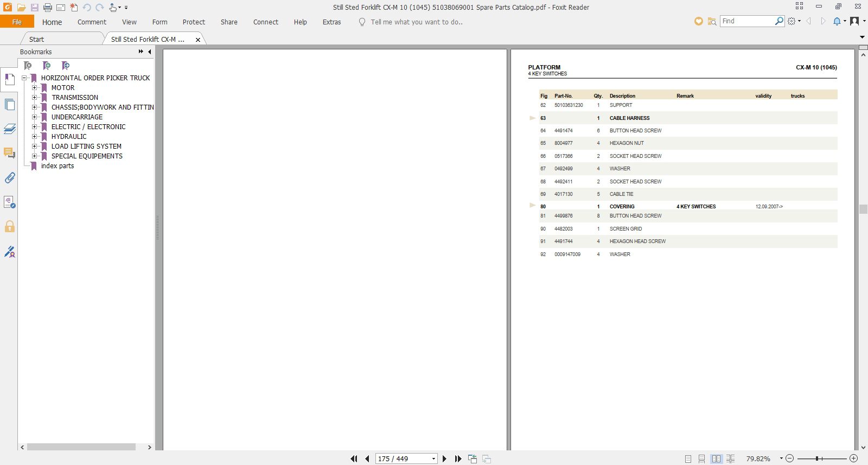This screenshot has height=465, width=868.
Task: Toggle touch mode hand icon
Action: (113, 8)
